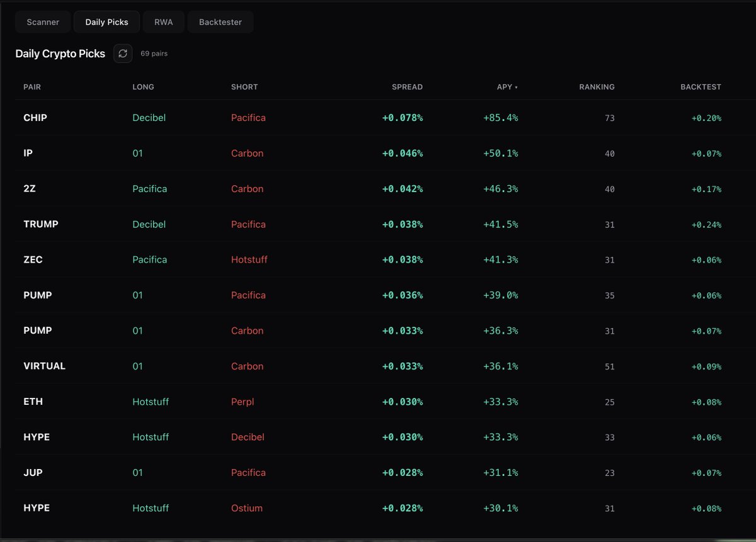Sort by the SPREAD column header

coord(407,87)
